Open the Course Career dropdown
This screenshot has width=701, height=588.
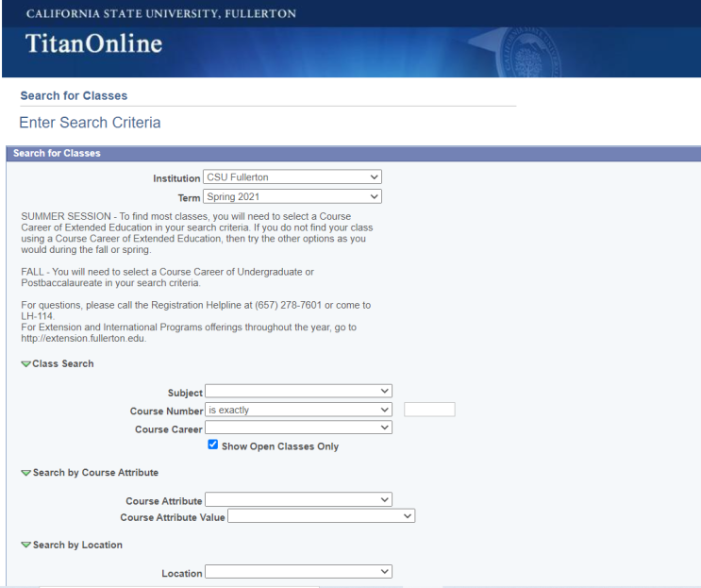point(298,428)
